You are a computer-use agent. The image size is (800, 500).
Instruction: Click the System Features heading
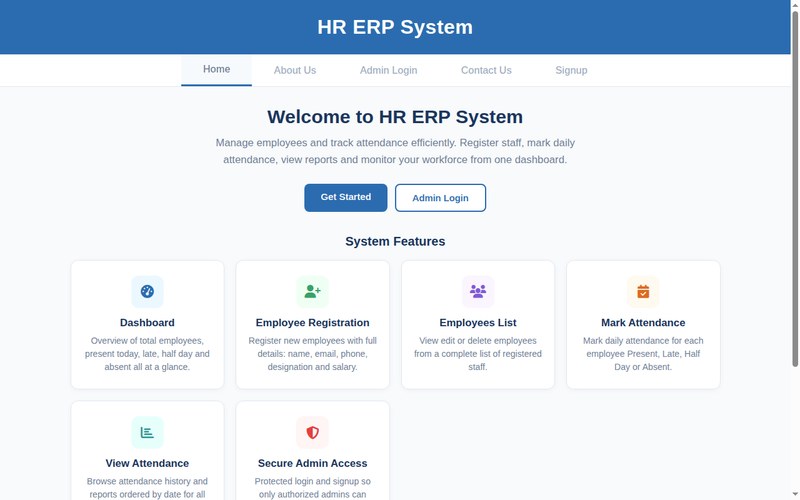395,241
